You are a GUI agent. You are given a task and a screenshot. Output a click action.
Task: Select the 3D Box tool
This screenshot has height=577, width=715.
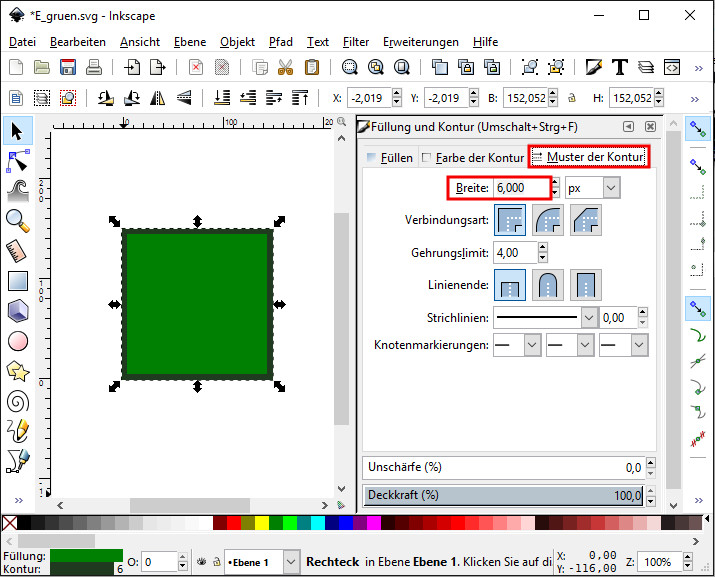(18, 311)
